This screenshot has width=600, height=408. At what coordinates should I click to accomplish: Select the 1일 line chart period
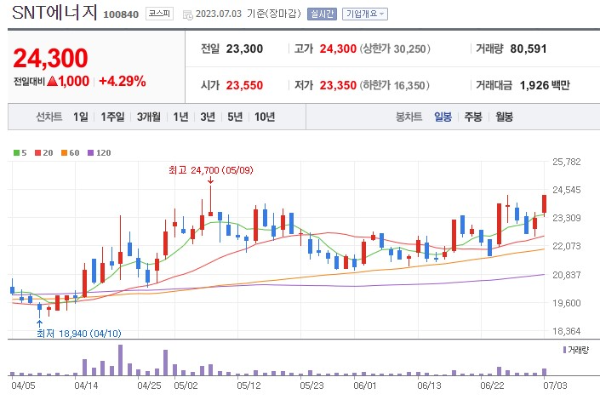tap(81, 117)
